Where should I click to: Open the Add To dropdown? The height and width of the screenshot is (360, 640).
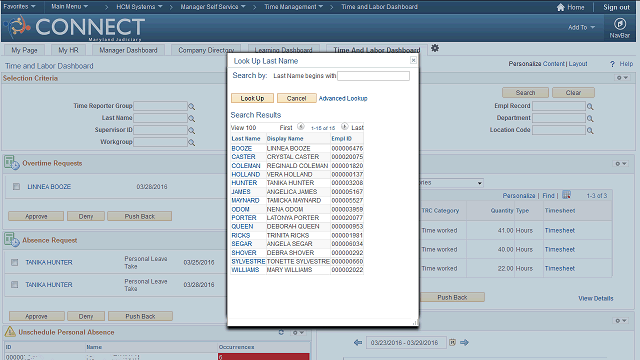click(581, 27)
